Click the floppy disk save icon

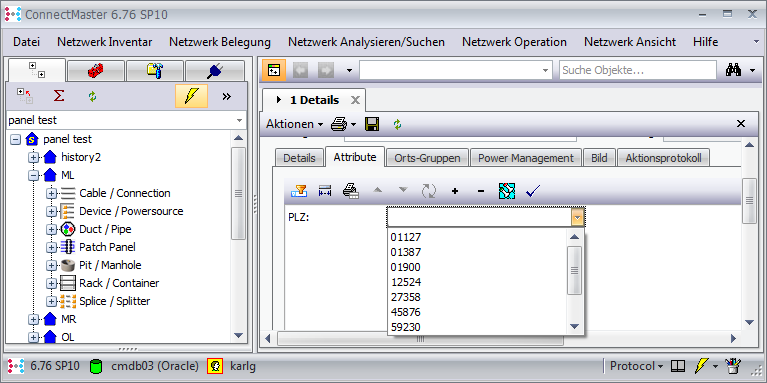(372, 124)
